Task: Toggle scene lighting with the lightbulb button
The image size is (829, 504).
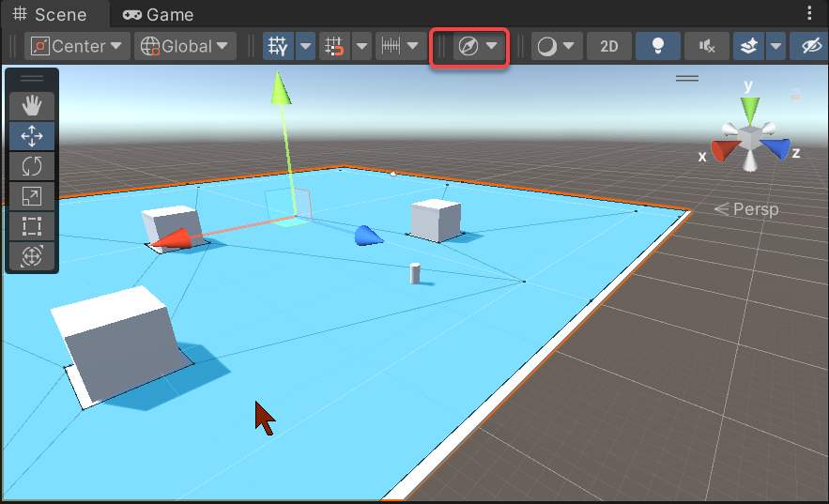Action: coord(658,46)
